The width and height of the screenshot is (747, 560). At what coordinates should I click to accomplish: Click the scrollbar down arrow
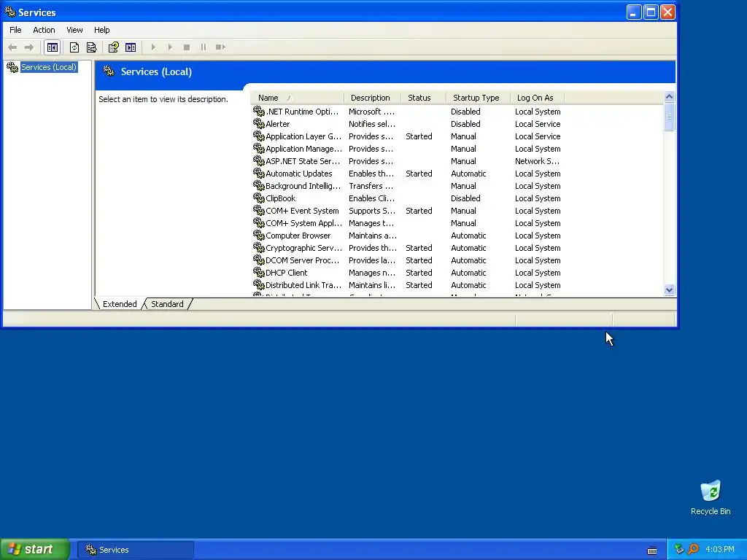pyautogui.click(x=669, y=290)
